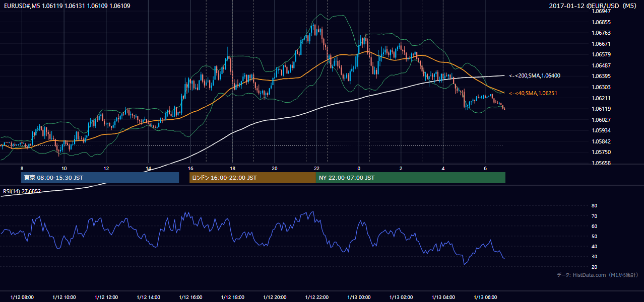Click price axis label 1.05750

tap(601, 152)
